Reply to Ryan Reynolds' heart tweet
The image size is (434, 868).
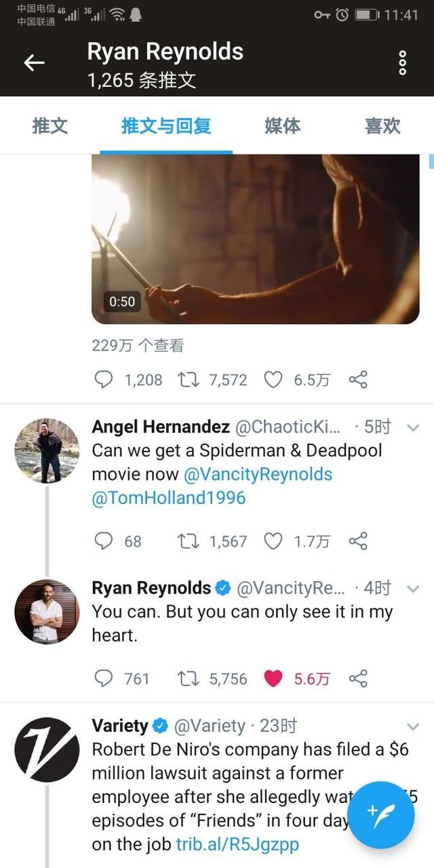(x=103, y=678)
